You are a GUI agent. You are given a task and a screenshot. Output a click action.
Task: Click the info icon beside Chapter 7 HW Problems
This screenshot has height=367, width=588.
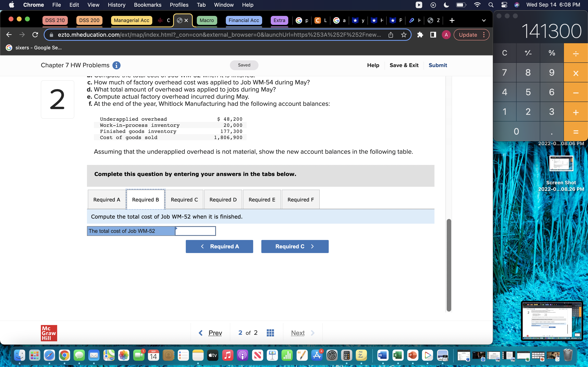[116, 65]
